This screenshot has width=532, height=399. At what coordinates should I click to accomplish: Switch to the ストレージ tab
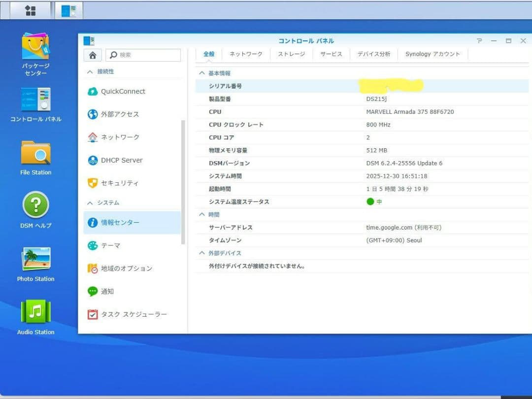click(x=291, y=54)
